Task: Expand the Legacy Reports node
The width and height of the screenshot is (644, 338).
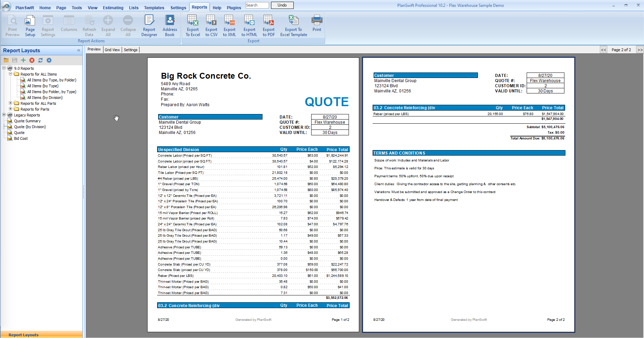Action: pyautogui.click(x=4, y=115)
